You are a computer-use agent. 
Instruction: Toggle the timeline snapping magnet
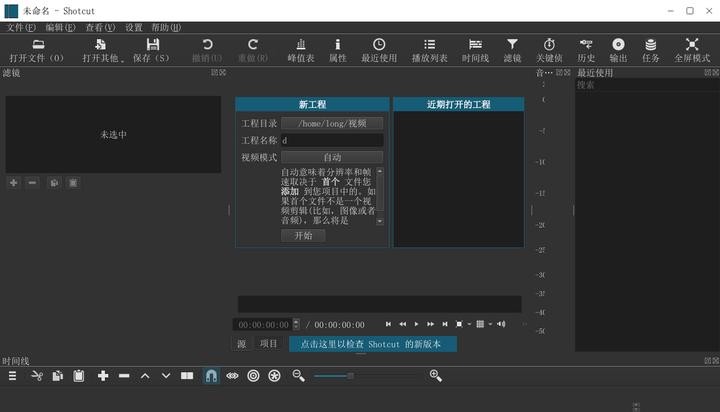[211, 375]
